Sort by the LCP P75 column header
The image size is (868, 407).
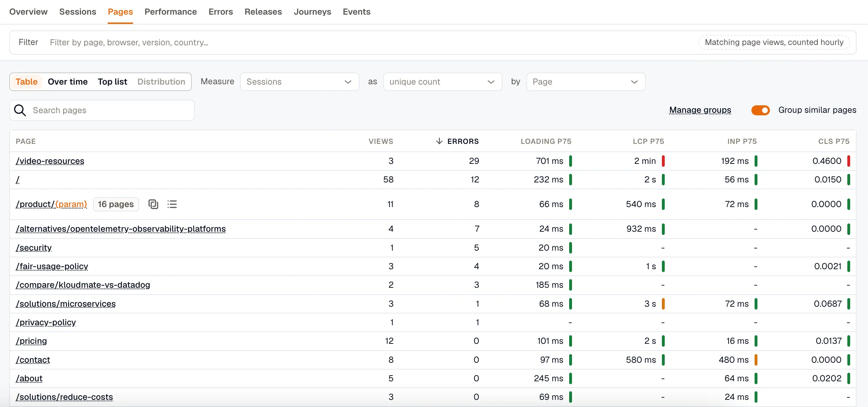coord(648,141)
